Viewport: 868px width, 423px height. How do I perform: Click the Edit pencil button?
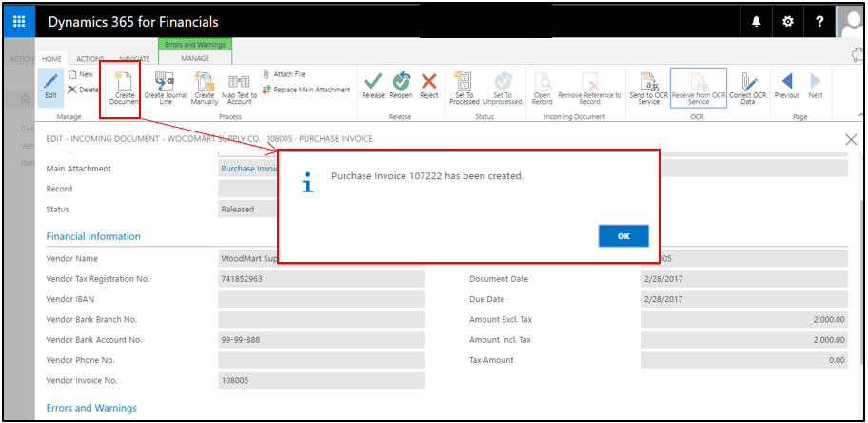[x=51, y=87]
